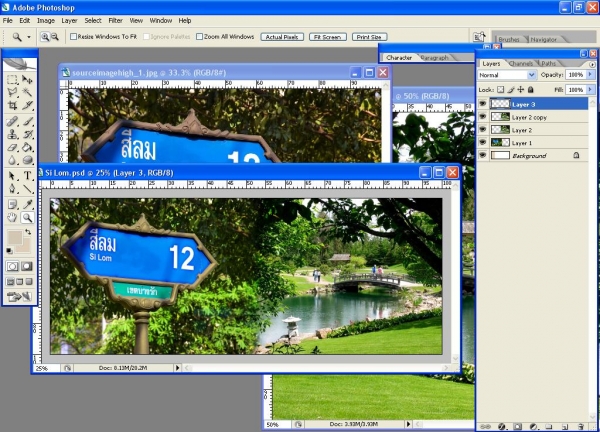Select the Clone Stamp tool
This screenshot has width=600, height=432.
pos(12,134)
